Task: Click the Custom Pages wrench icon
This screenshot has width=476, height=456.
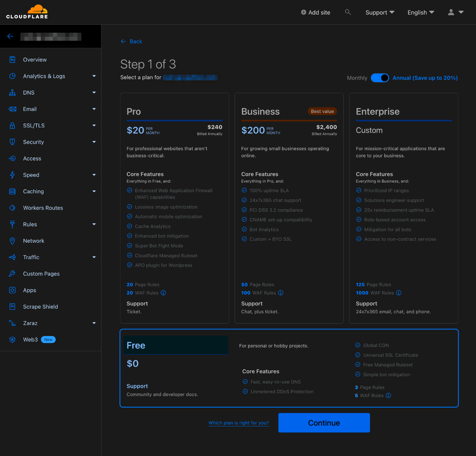Action: (x=13, y=274)
